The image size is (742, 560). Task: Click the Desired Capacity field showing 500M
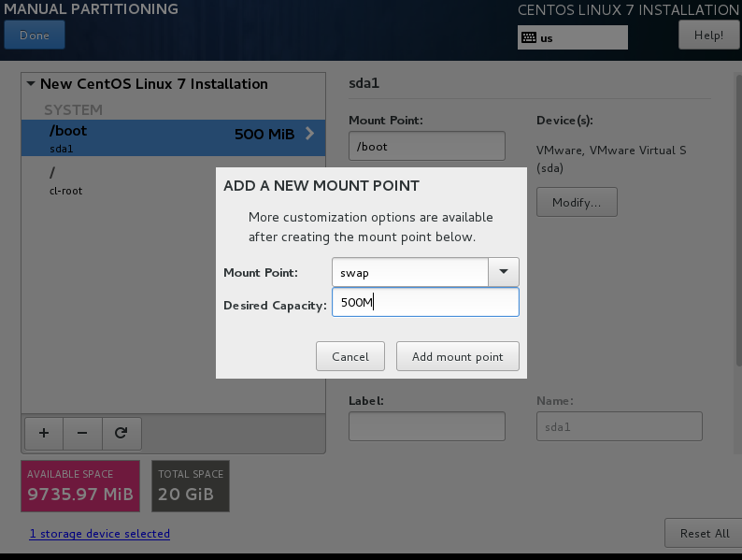tap(425, 302)
